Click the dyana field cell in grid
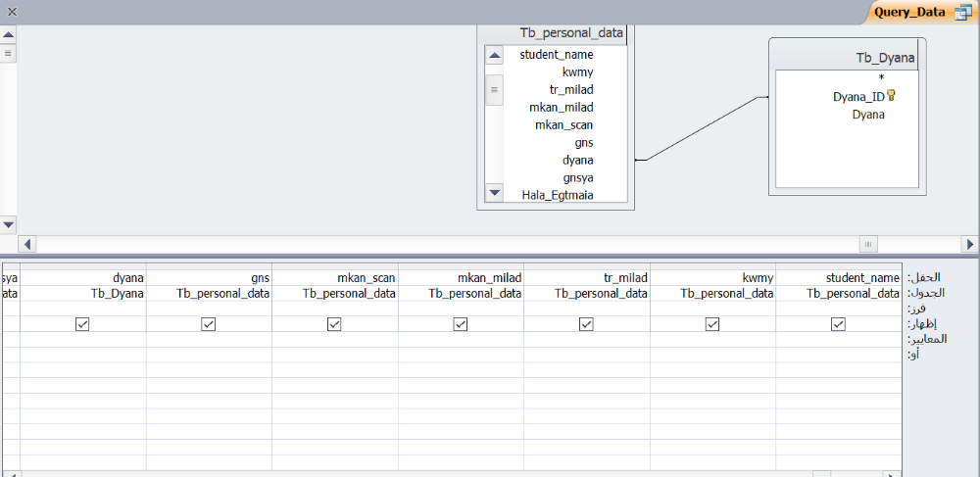 (82, 278)
